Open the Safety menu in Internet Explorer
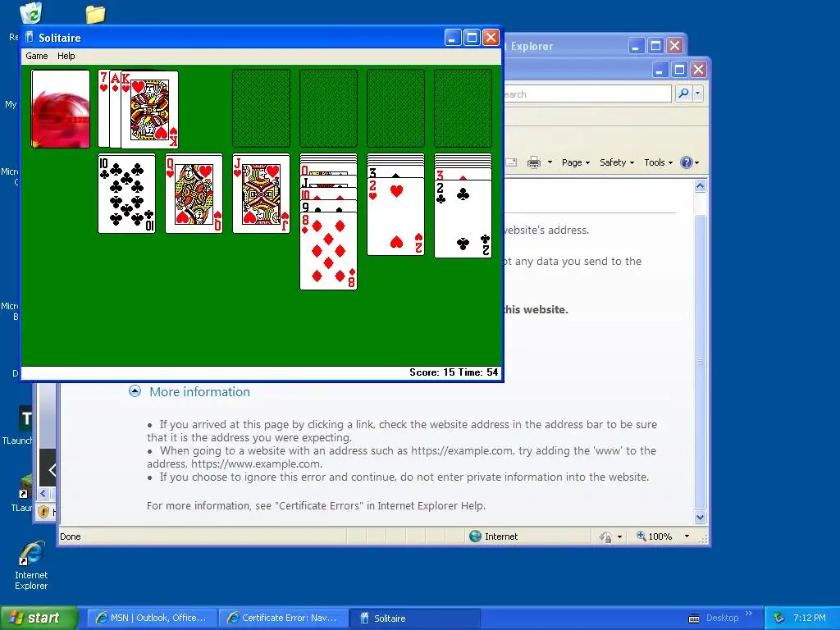 [617, 162]
